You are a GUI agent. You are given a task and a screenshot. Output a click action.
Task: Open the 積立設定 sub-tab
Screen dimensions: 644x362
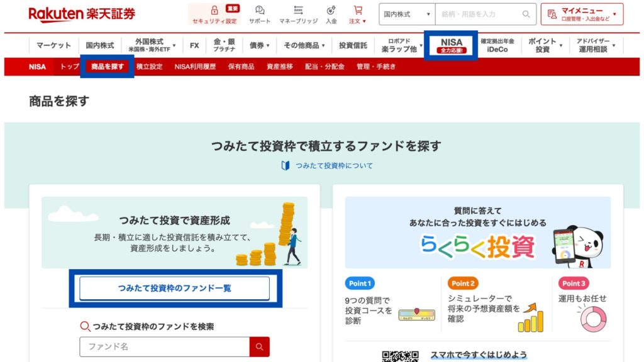pos(150,67)
